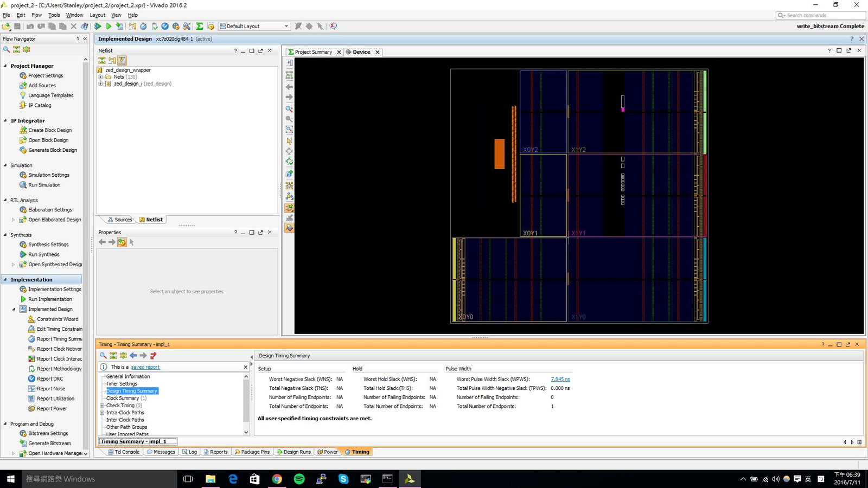
Task: Click the saved report link
Action: click(145, 367)
